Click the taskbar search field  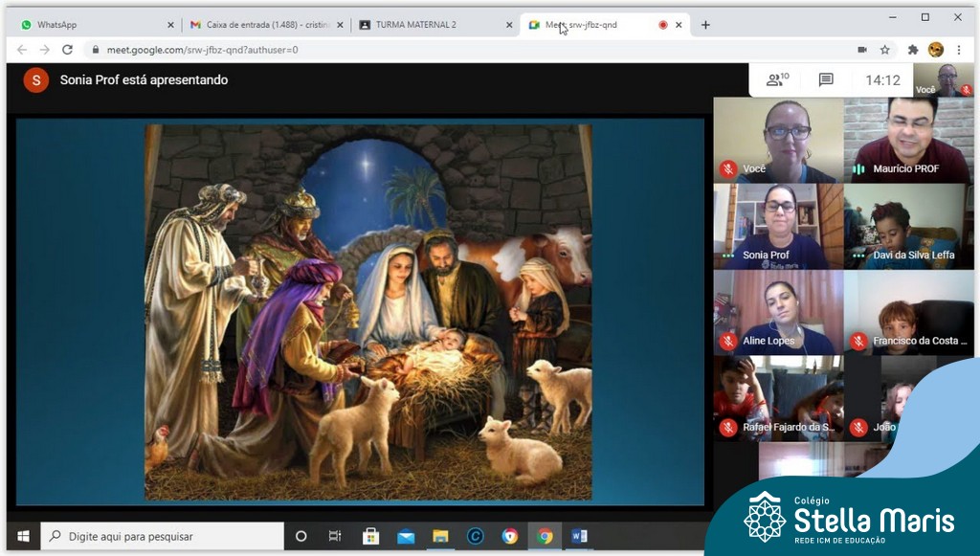click(x=163, y=536)
